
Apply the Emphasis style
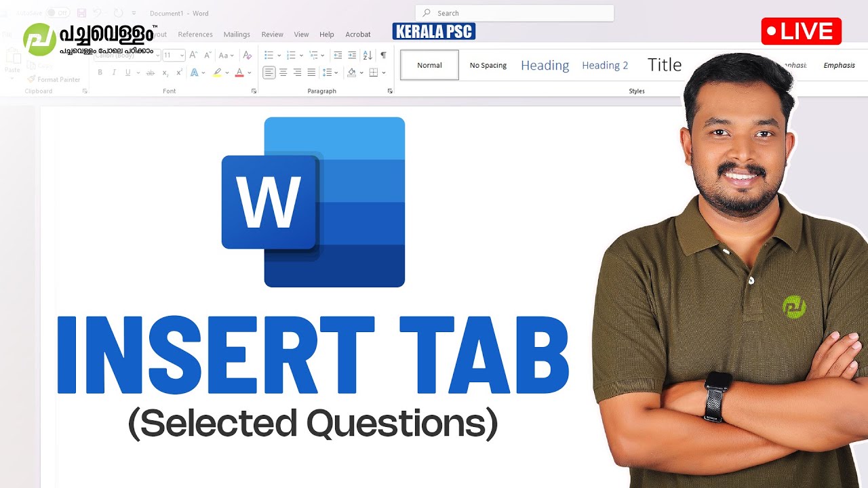[839, 65]
